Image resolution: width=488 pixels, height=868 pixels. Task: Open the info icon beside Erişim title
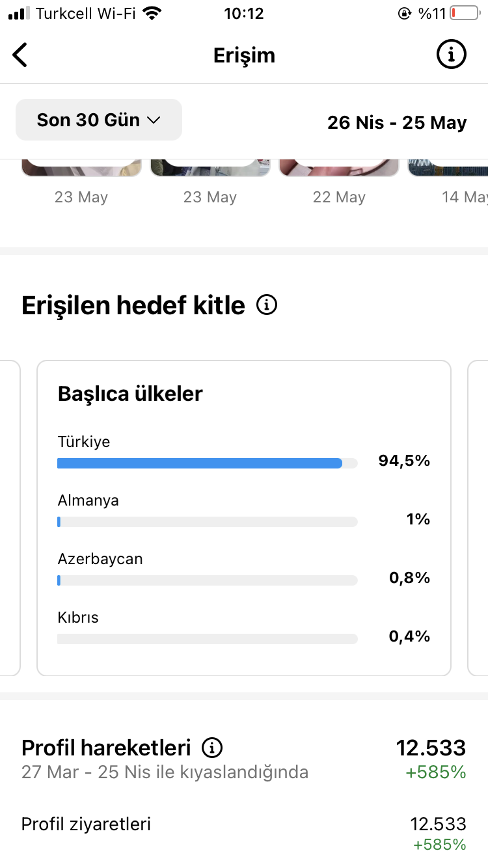point(451,55)
